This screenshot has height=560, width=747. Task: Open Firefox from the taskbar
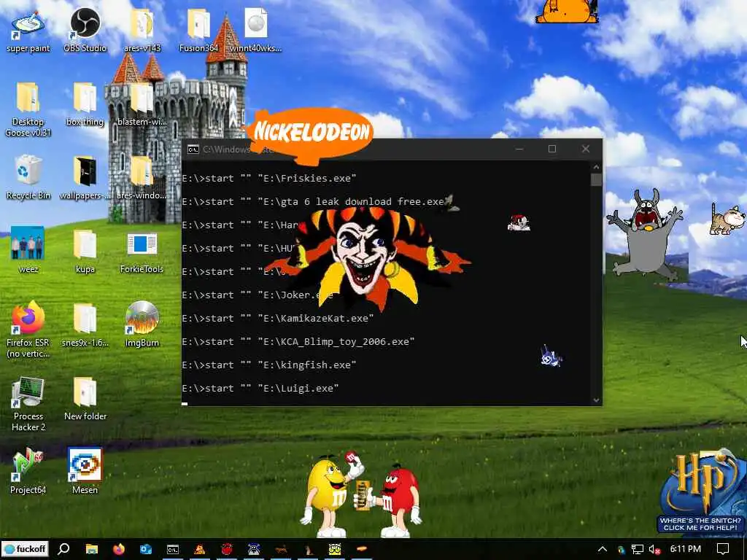point(119,549)
